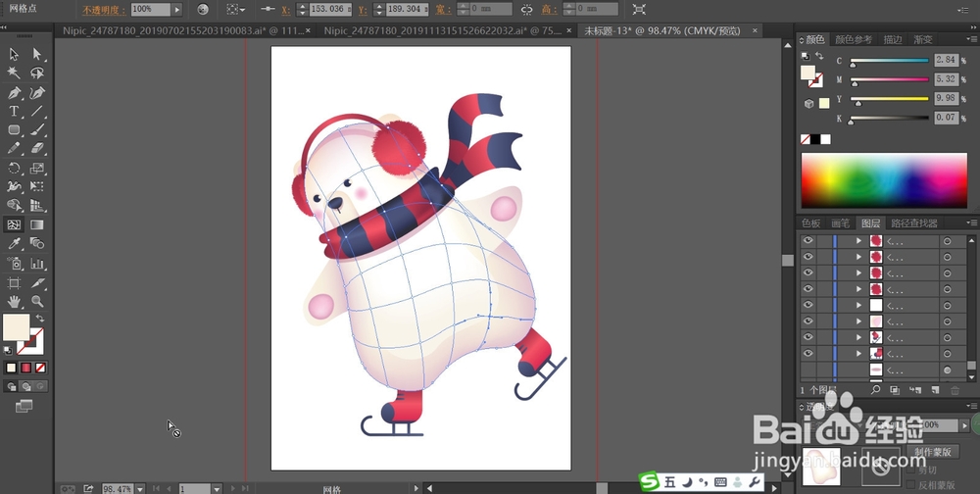Image resolution: width=980 pixels, height=494 pixels.
Task: Click the Y yellow color slider
Action: click(890, 99)
